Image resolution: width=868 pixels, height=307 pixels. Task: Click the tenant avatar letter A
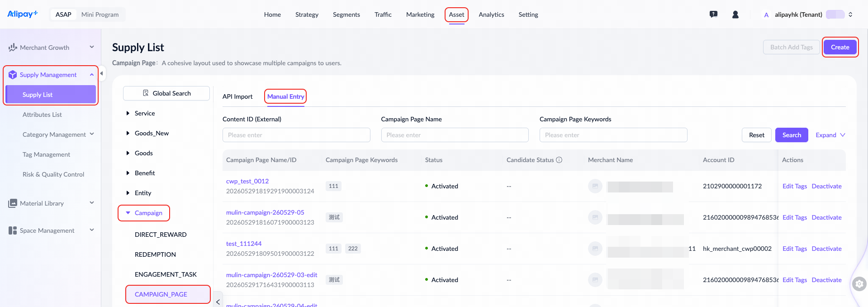pyautogui.click(x=766, y=14)
